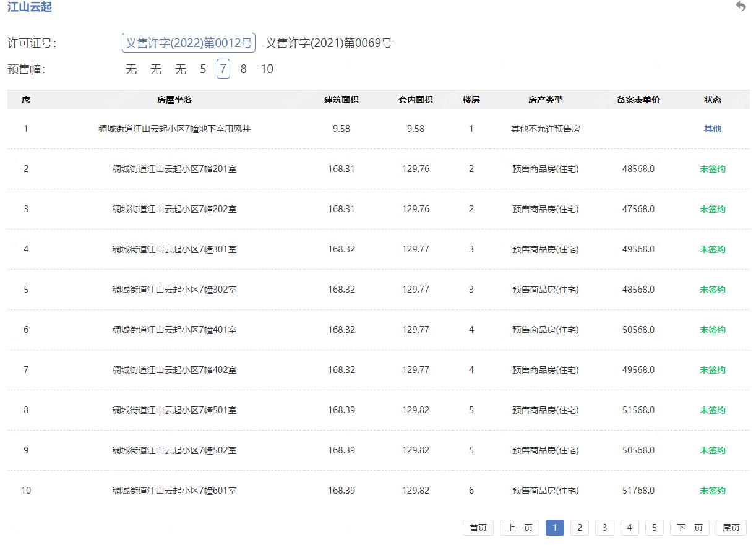This screenshot has width=756, height=545.
Task: Click 未签约 status for 7幢502室
Action: 713,450
